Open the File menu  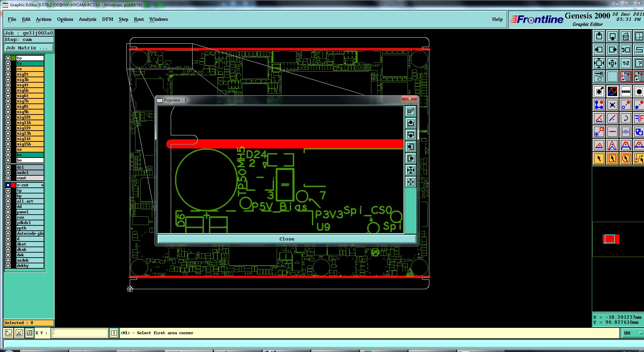tap(12, 19)
